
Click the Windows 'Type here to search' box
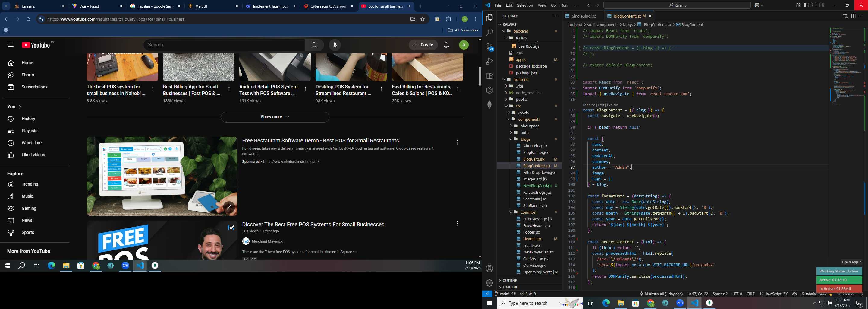540,303
